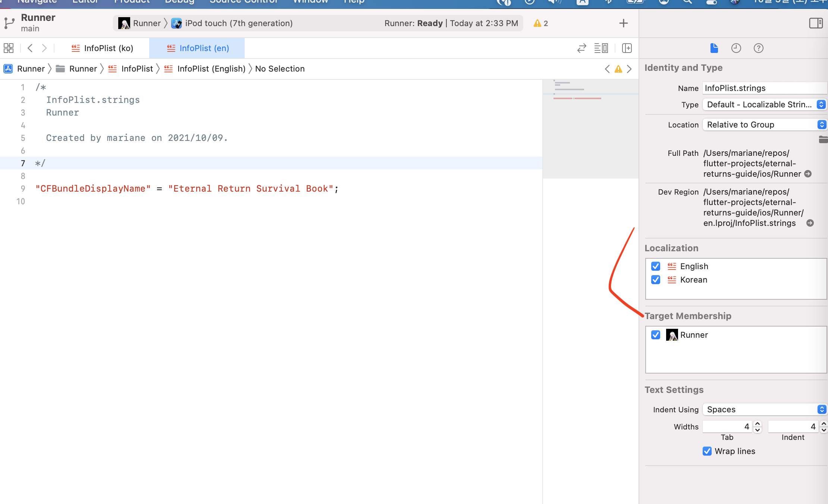This screenshot has height=504, width=828.
Task: Toggle the right inspector panel icon
Action: pos(816,23)
